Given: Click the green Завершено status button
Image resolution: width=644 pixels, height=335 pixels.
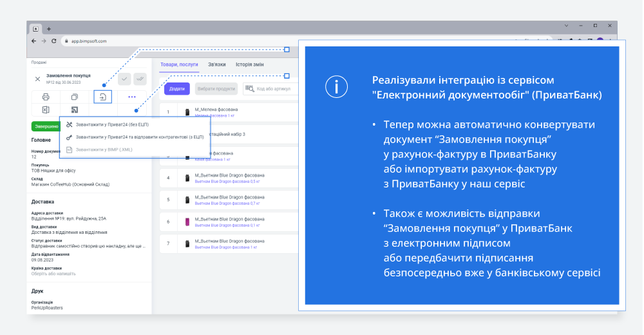Looking at the screenshot, I should [x=44, y=126].
